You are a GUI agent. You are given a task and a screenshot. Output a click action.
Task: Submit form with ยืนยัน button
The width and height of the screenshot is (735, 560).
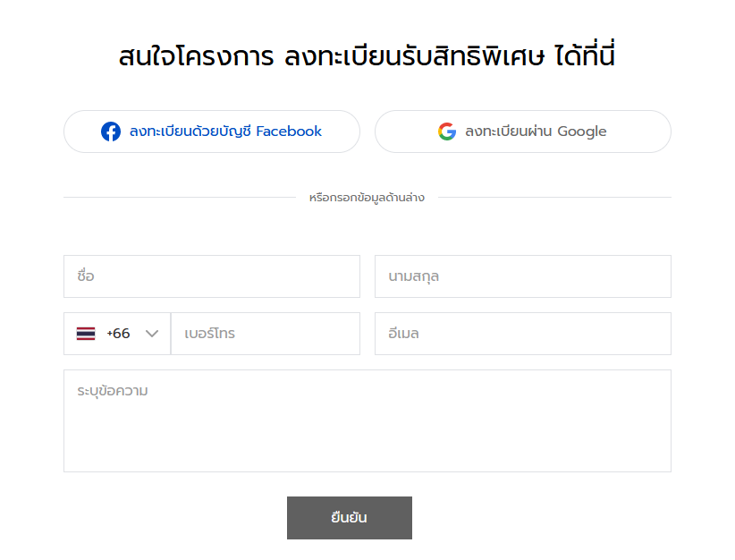[350, 518]
